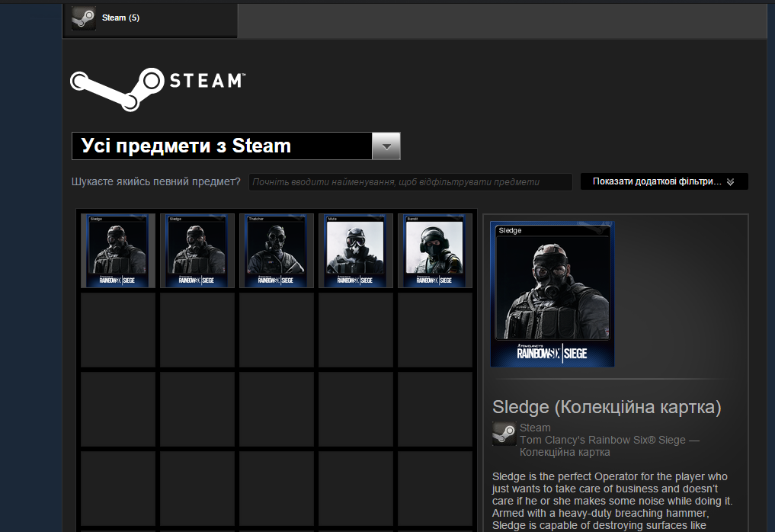
Task: Expand 'Показати додаткові фільтри...' button
Action: pyautogui.click(x=664, y=181)
